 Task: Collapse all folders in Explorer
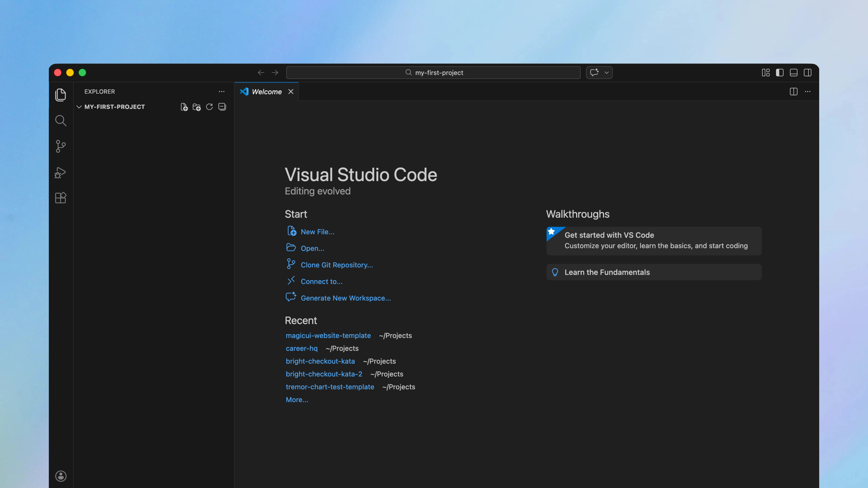pos(222,107)
